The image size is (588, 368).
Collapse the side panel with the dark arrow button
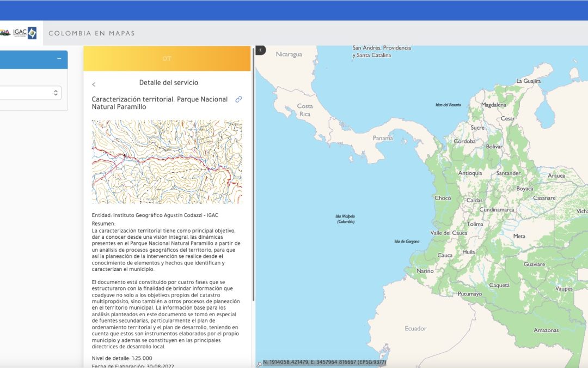260,50
